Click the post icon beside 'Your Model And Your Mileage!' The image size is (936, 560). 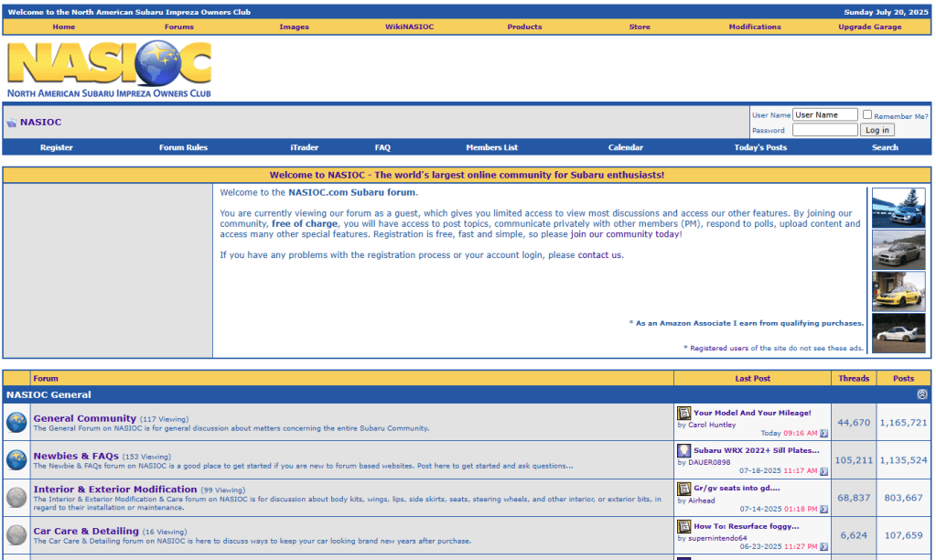[683, 414]
